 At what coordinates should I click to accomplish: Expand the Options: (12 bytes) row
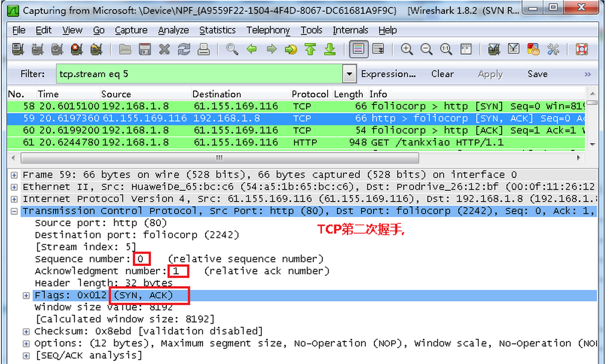[x=26, y=343]
